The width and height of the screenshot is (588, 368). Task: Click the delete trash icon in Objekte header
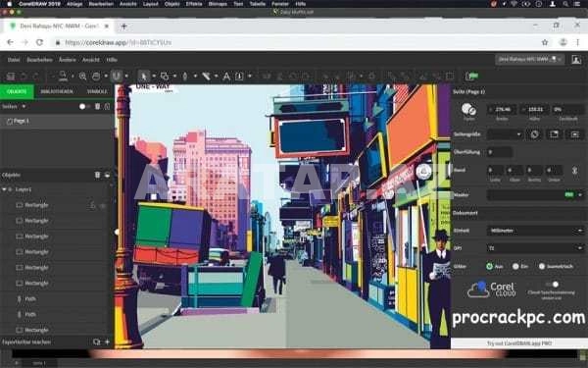click(97, 175)
